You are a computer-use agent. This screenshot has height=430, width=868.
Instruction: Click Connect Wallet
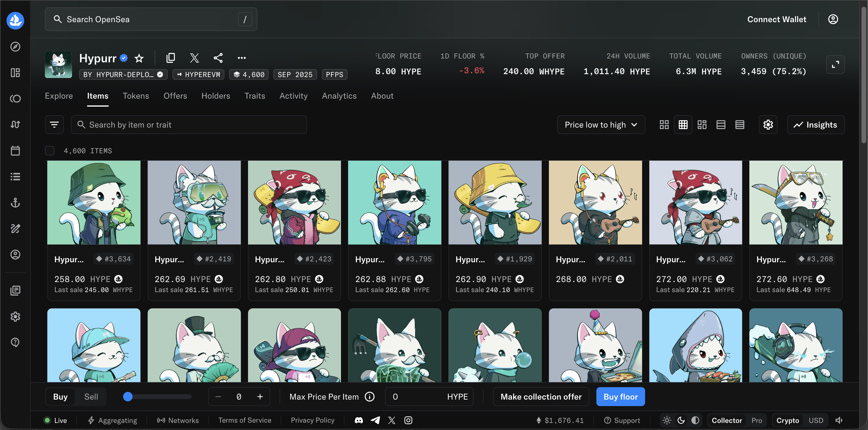(x=776, y=19)
